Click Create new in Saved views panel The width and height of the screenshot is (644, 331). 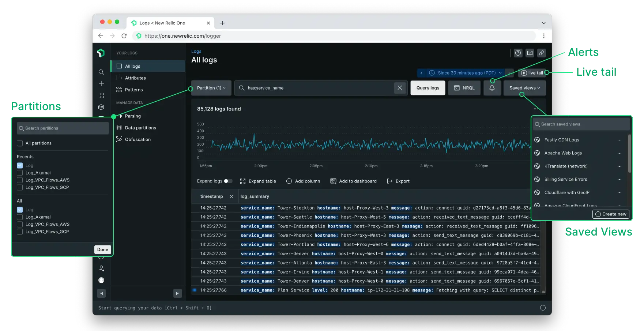click(611, 214)
